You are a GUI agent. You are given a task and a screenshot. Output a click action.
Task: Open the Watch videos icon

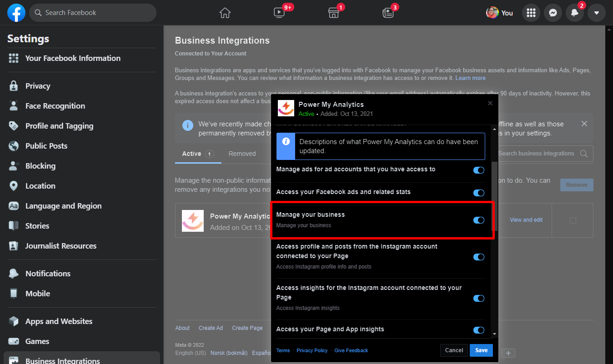click(279, 13)
